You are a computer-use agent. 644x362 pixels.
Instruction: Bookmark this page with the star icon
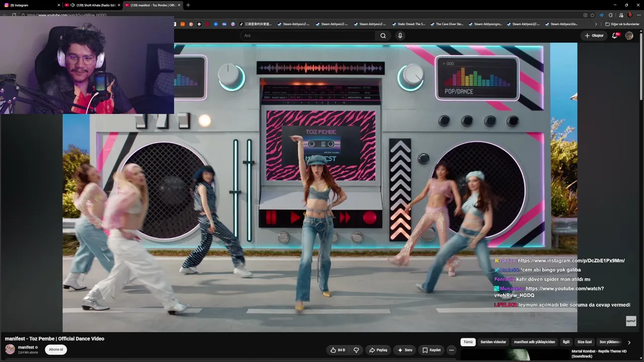(592, 15)
